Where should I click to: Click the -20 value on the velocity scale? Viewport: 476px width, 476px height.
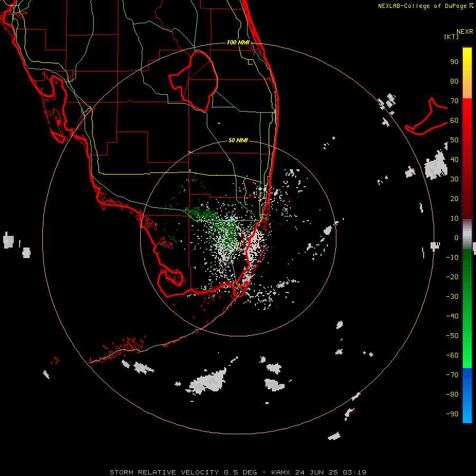452,277
